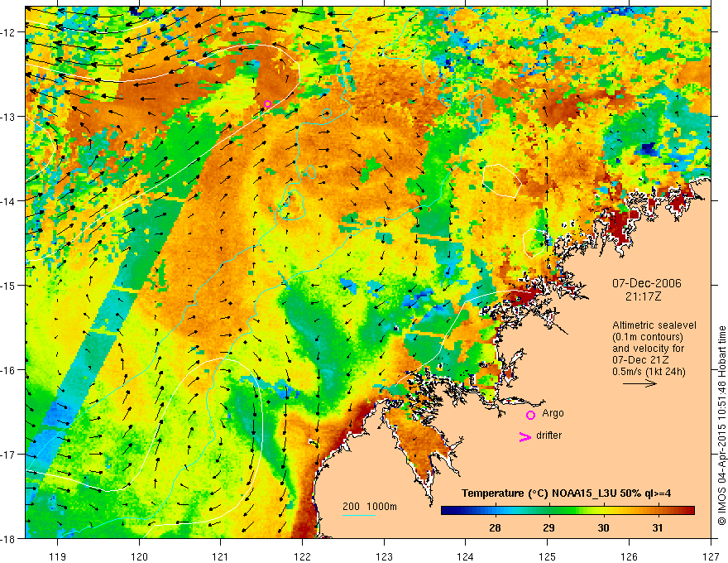This screenshot has width=728, height=563.
Task: Click the Argo circle symbol in the legend
Action: click(x=530, y=415)
